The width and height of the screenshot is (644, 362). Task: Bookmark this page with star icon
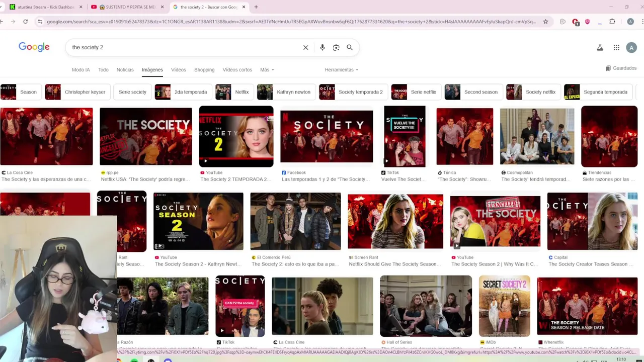545,22
